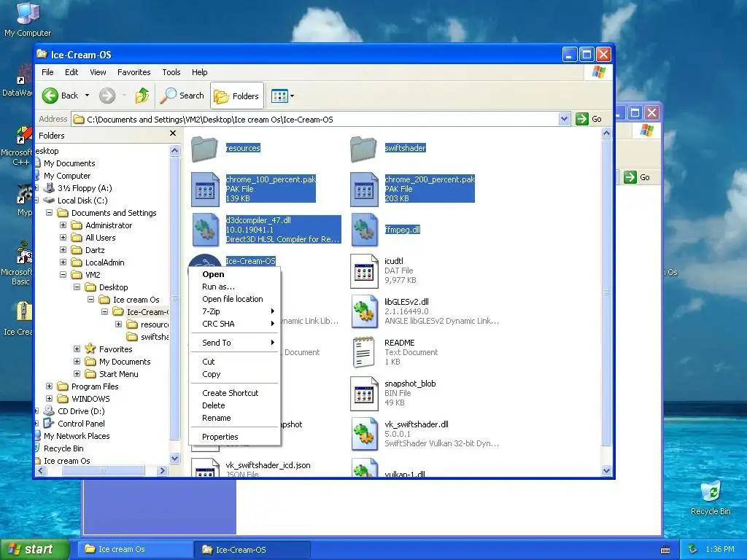
Task: Select libGLESv2.dll file icon
Action: (x=365, y=312)
